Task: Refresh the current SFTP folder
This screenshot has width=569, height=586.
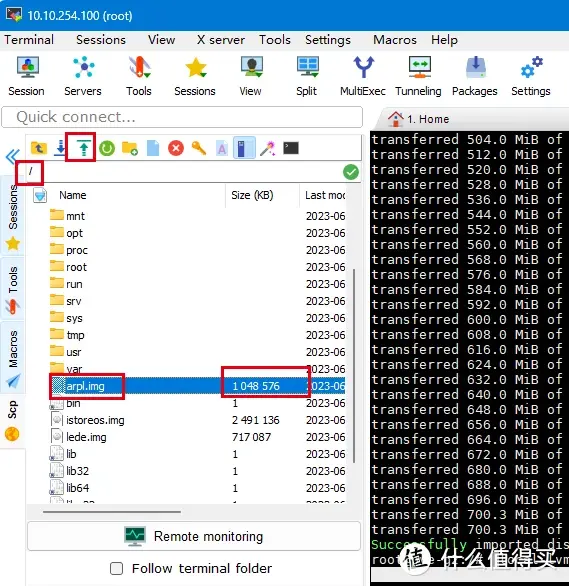Action: 107,148
